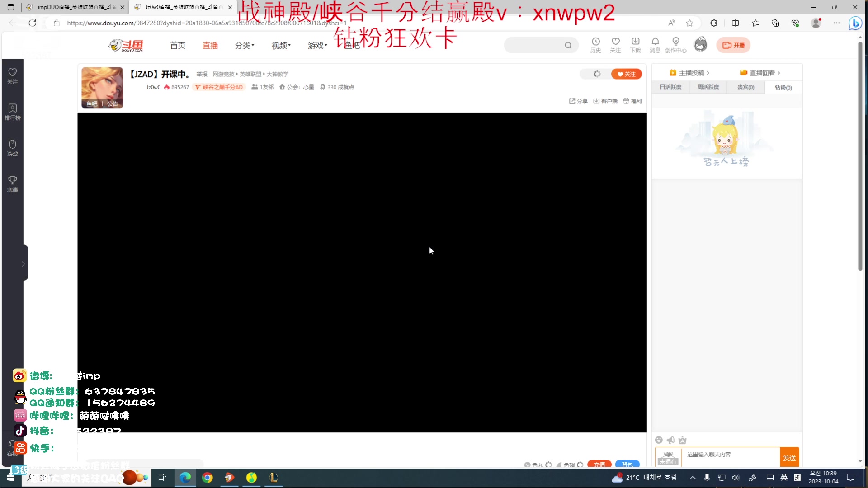
Task: Toggle the horn/speaker icon near the chat input
Action: 670,440
